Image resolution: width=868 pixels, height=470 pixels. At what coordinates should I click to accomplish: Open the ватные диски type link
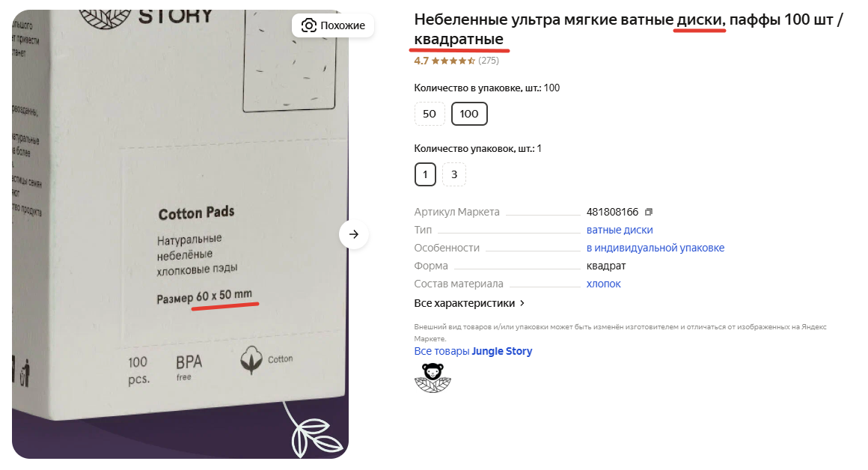[620, 230]
